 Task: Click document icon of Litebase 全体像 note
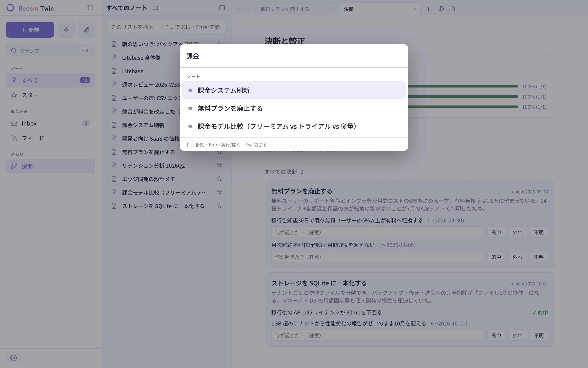tap(114, 57)
